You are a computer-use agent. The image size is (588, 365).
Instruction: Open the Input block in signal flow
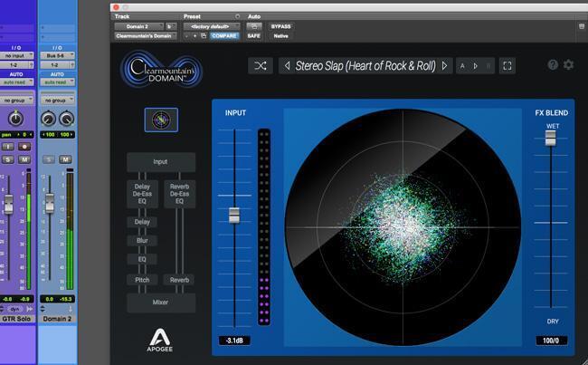[x=161, y=162]
